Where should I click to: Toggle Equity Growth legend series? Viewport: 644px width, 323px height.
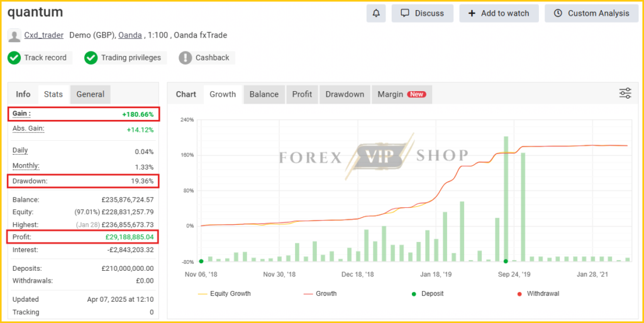[x=225, y=294]
